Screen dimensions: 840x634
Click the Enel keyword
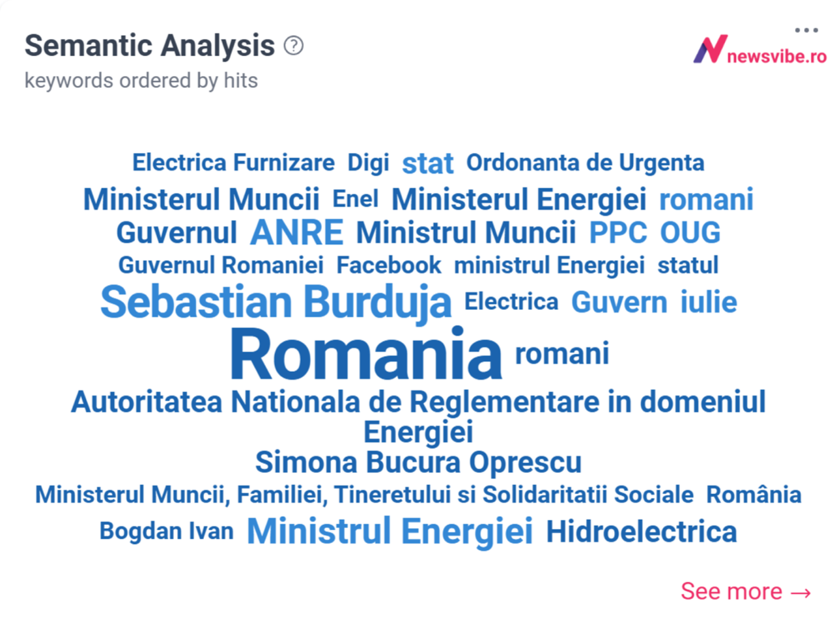(356, 198)
